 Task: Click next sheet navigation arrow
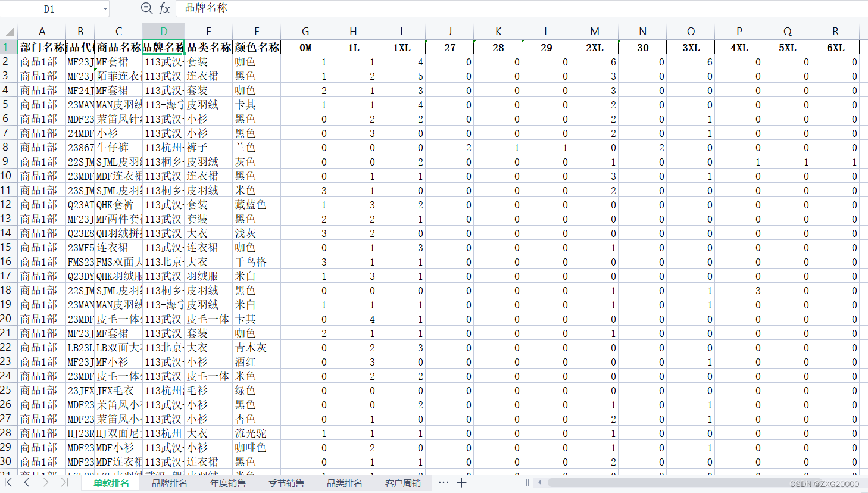[45, 483]
